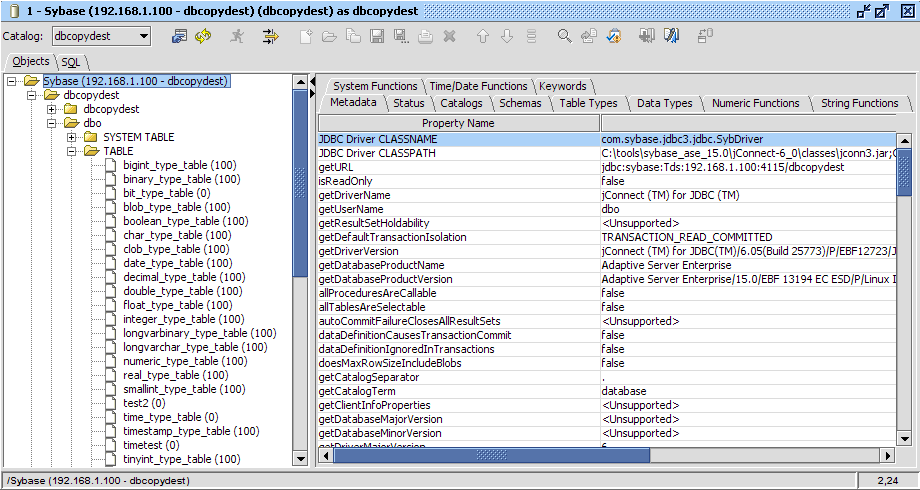Click the new file toolbar icon
The height and width of the screenshot is (490, 920).
click(x=307, y=36)
